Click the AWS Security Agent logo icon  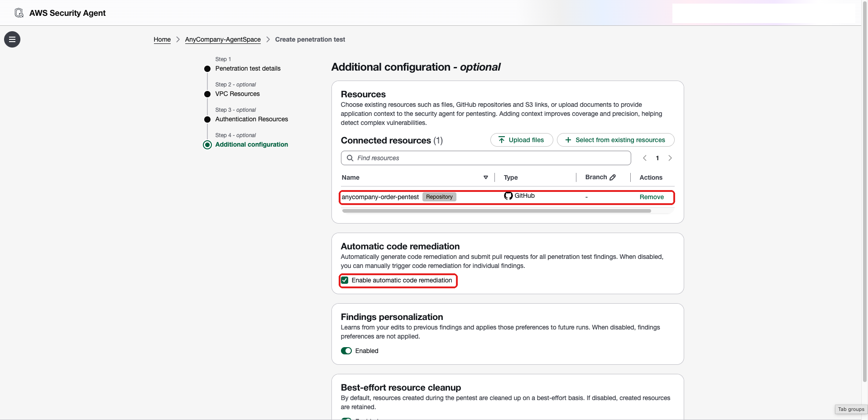point(19,13)
